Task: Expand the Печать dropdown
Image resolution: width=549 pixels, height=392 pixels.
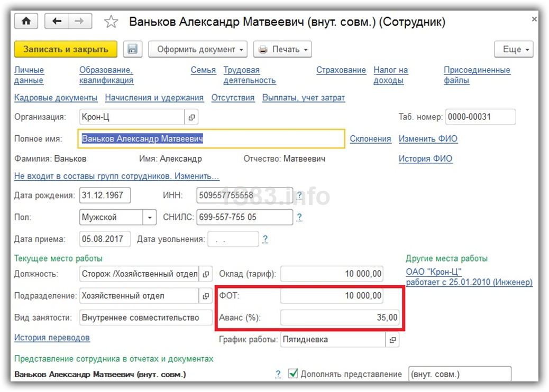Action: (282, 49)
